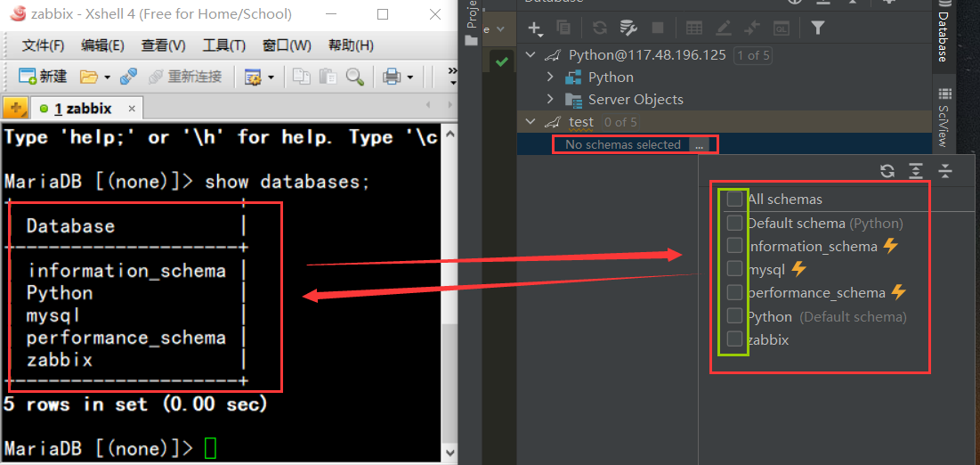Click the blue connect plug icon
Screen dimensions: 980x465
pyautogui.click(x=128, y=77)
